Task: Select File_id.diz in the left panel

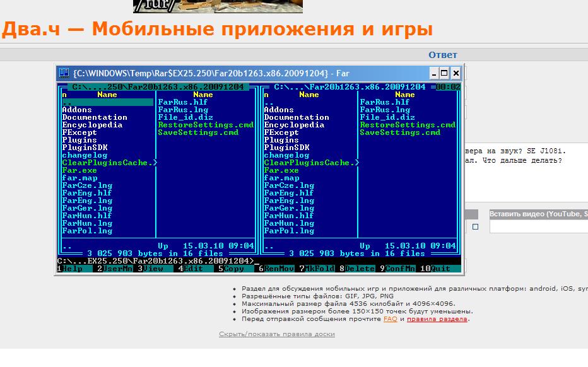Action: click(185, 117)
